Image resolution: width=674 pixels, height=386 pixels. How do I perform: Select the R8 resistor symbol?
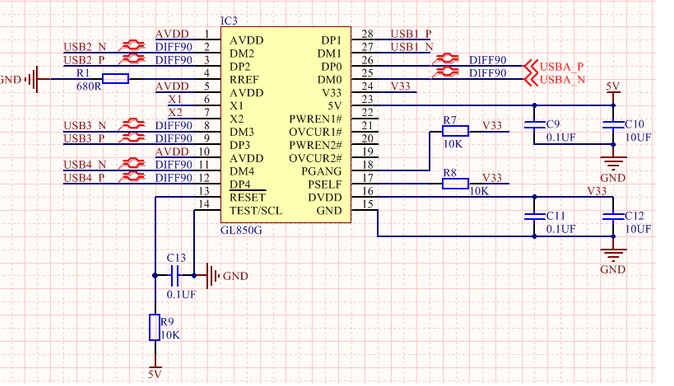click(x=455, y=184)
